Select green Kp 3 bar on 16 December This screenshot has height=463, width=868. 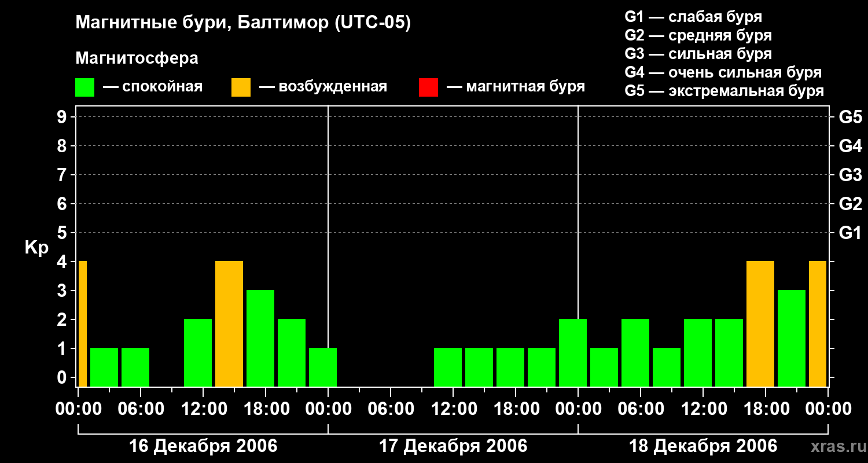coord(260,338)
